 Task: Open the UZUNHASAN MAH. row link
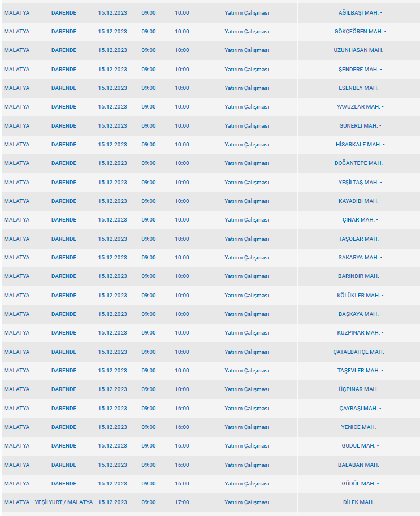pyautogui.click(x=360, y=50)
